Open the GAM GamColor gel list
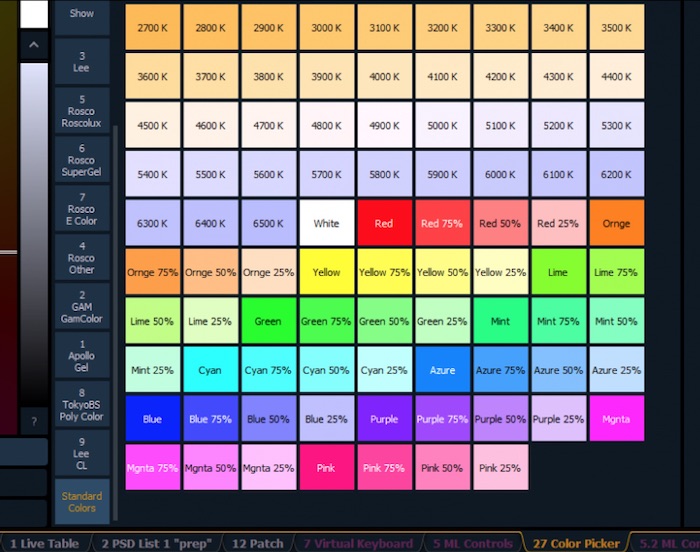The height and width of the screenshot is (552, 700). tap(82, 308)
